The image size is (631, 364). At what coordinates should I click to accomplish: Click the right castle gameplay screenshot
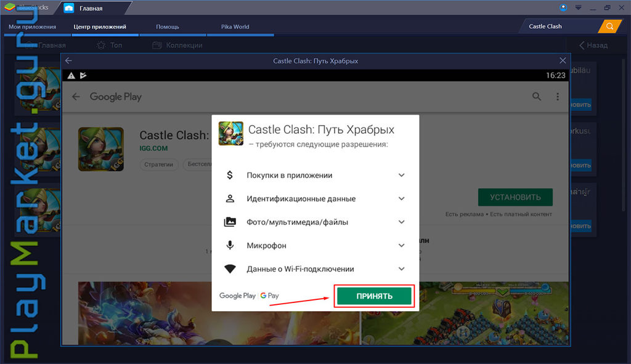(465, 313)
